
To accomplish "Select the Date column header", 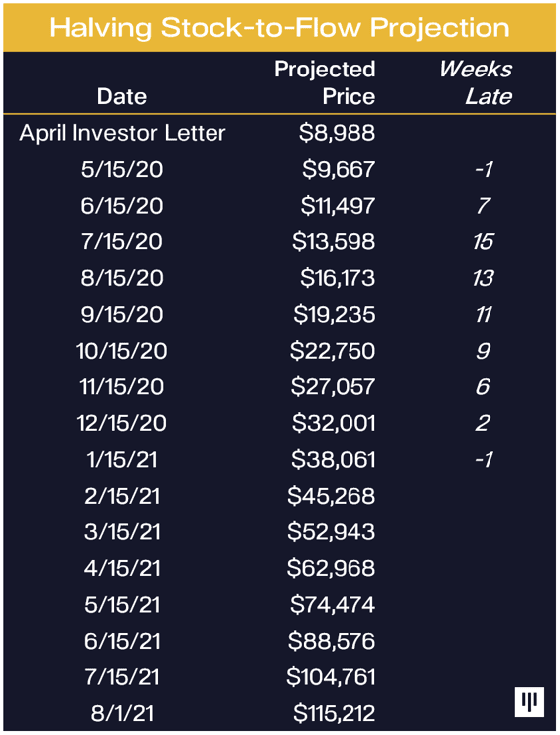I will click(x=122, y=97).
